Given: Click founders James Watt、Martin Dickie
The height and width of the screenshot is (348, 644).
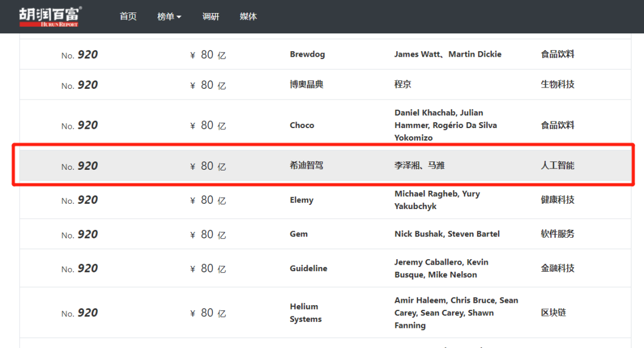Looking at the screenshot, I should pos(448,54).
